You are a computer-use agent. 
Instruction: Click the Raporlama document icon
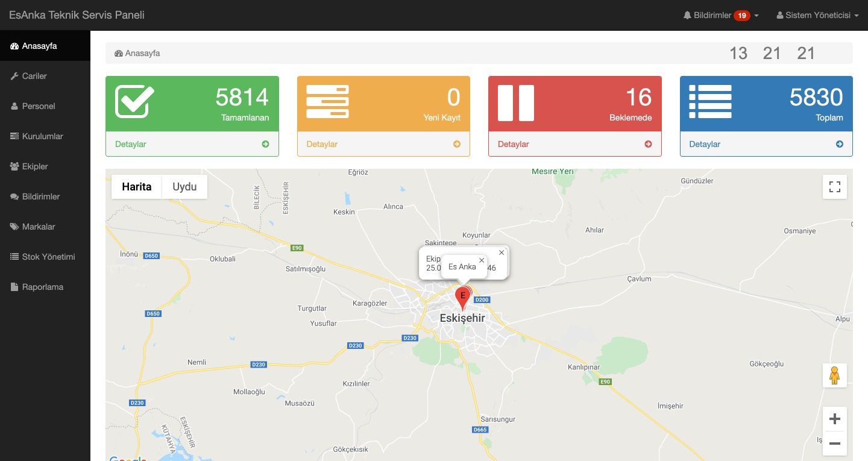point(13,287)
